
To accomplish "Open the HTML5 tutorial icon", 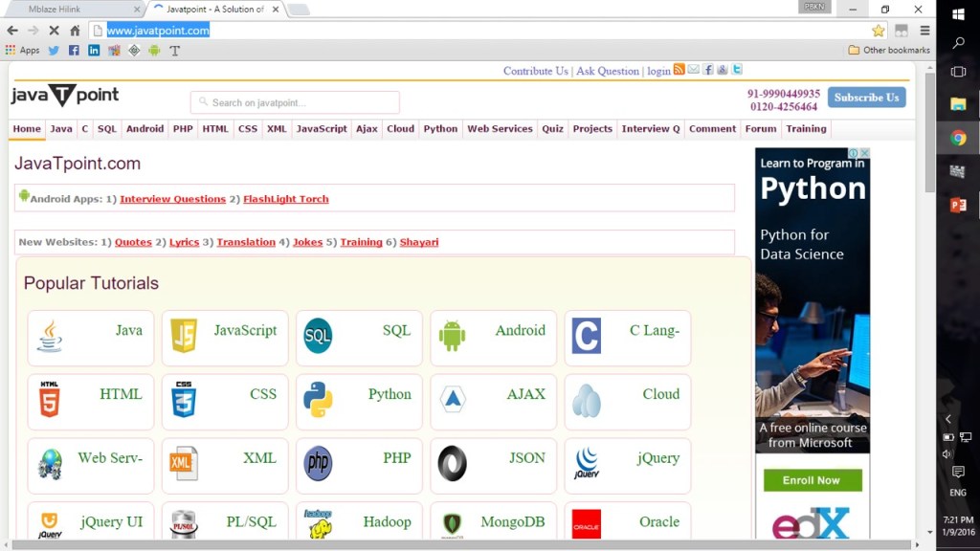I will click(50, 401).
